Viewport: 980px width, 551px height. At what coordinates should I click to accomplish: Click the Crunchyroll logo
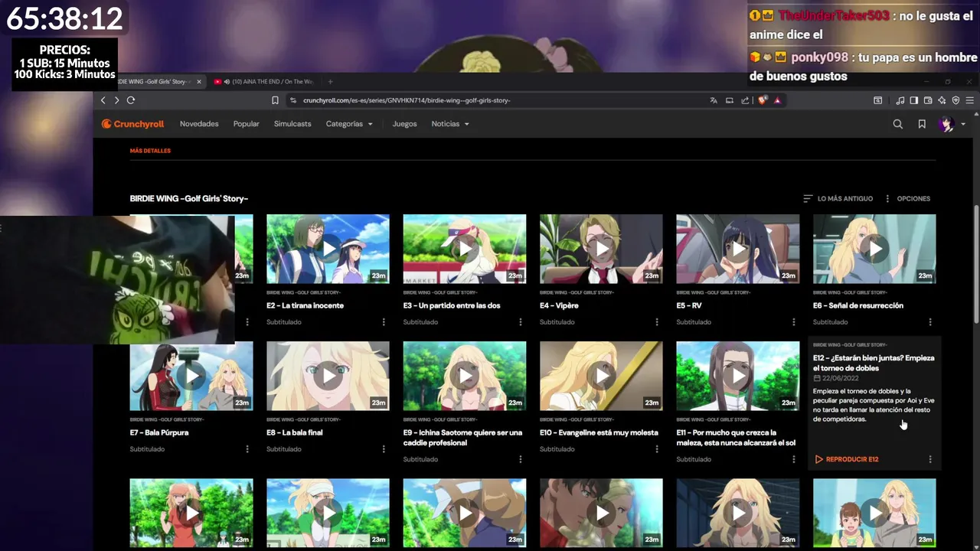coord(133,124)
